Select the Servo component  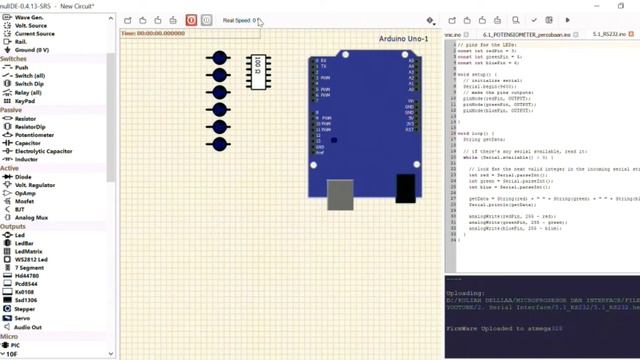click(22, 318)
